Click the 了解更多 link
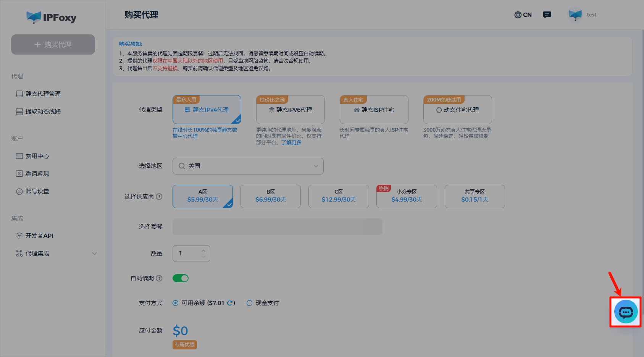The width and height of the screenshot is (644, 357). (291, 142)
